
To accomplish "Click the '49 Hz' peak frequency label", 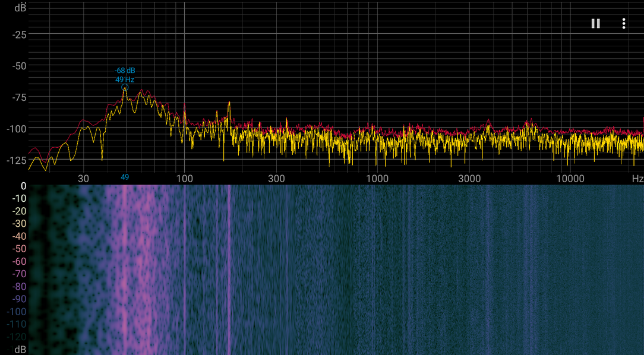I will pyautogui.click(x=125, y=80).
